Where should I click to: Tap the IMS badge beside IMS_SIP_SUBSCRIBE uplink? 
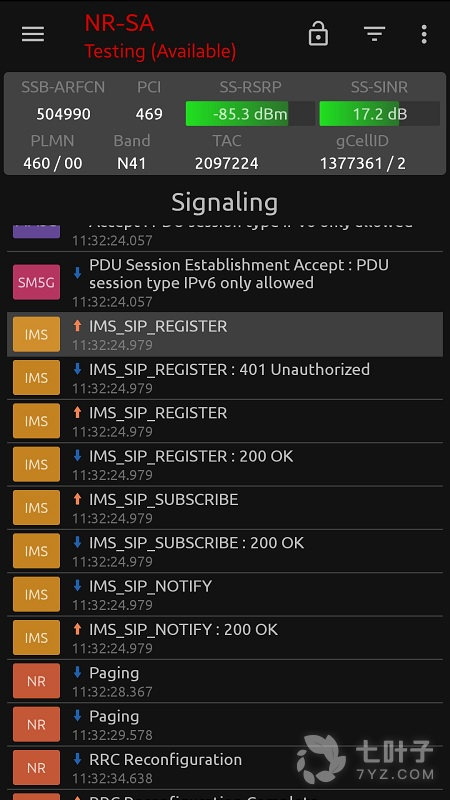click(x=36, y=508)
